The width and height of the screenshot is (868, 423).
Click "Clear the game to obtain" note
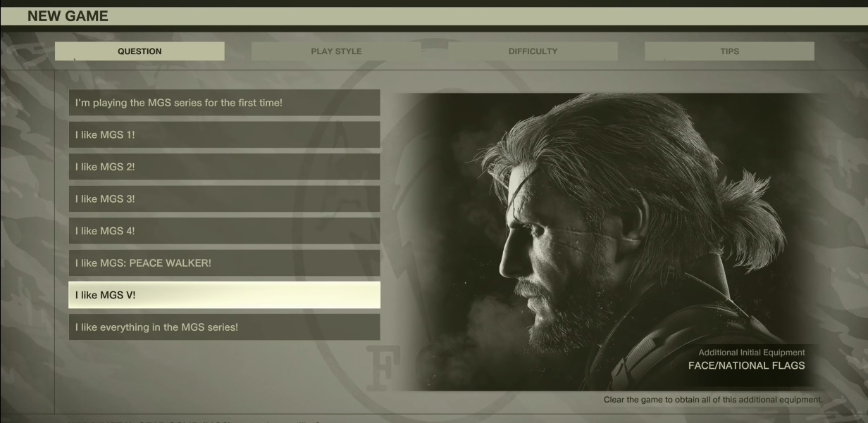coord(713,400)
